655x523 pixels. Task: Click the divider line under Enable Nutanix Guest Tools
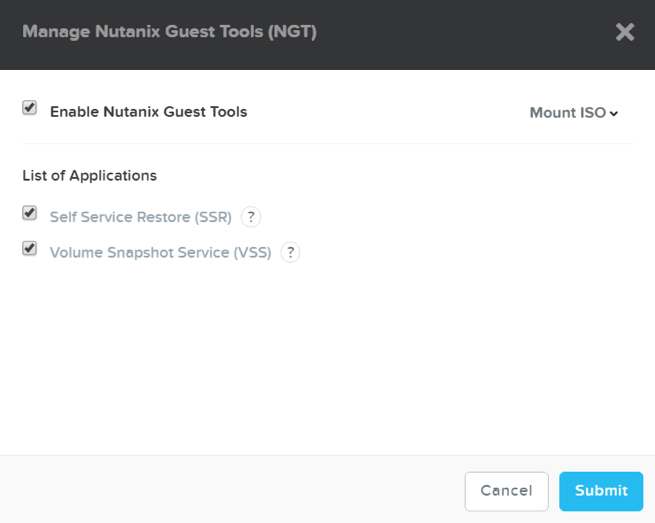coord(327,143)
